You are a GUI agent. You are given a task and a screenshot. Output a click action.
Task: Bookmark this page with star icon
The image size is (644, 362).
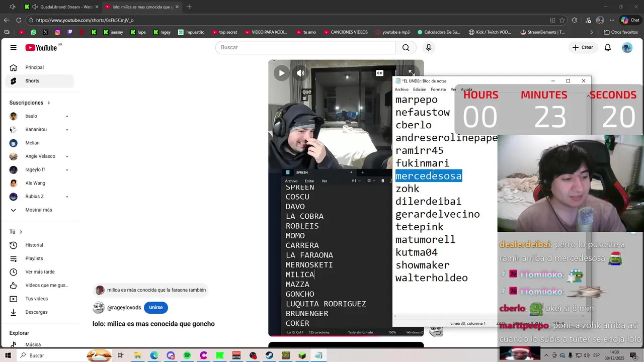[x=562, y=20]
